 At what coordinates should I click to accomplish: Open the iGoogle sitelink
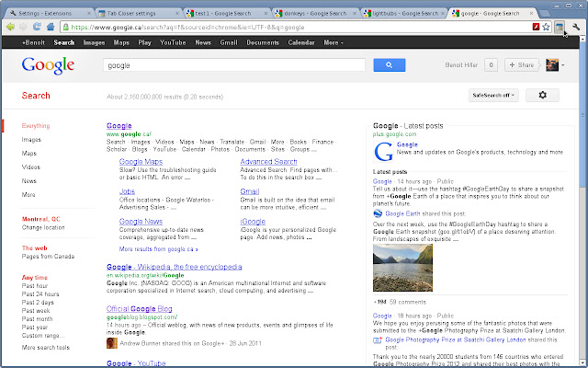(x=253, y=222)
